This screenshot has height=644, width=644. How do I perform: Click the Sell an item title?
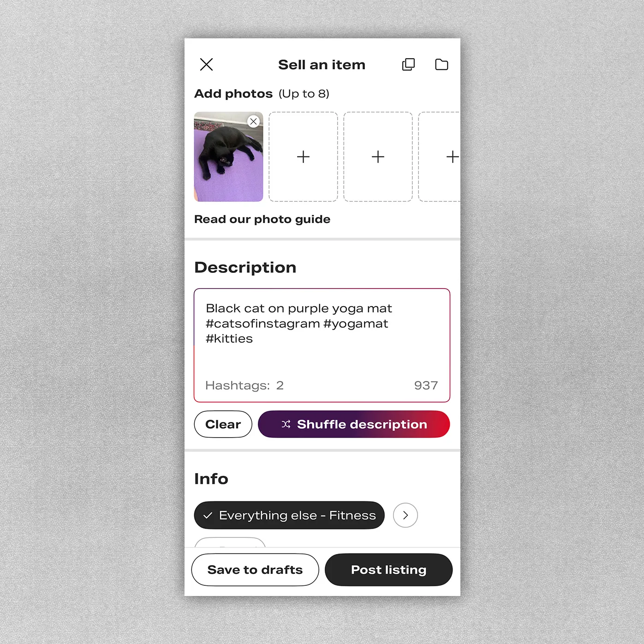tap(322, 65)
